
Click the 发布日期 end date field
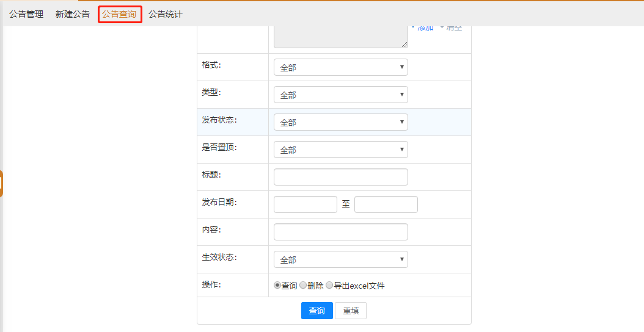[386, 204]
